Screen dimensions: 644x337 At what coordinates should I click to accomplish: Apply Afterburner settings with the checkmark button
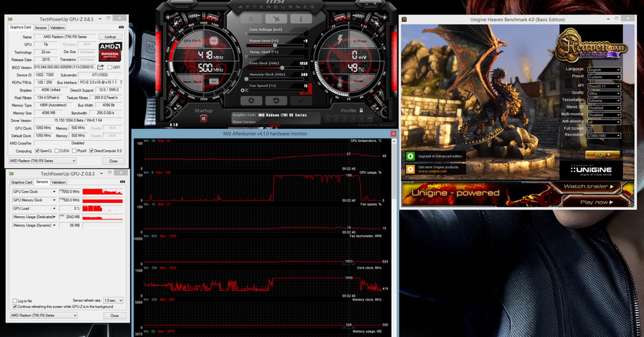point(301,101)
